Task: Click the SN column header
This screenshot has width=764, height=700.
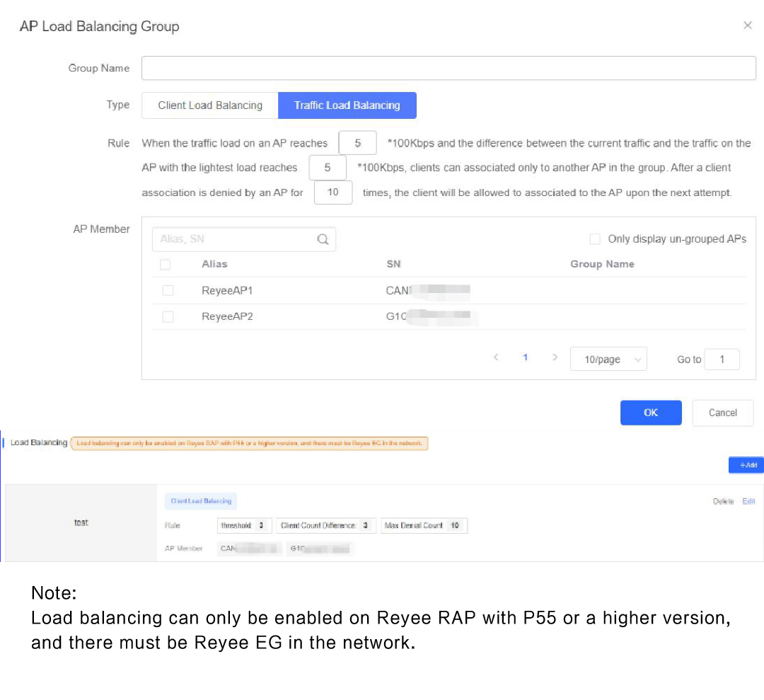Action: (x=394, y=264)
